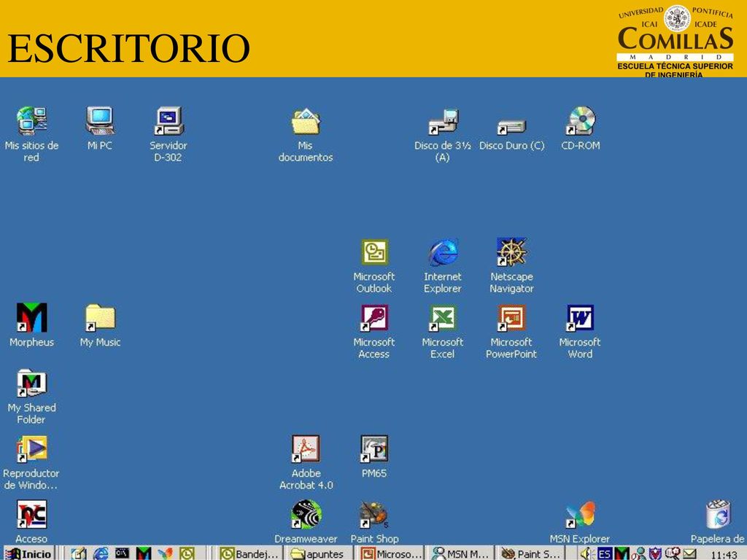Viewport: 747px width, 560px height.
Task: Click the 11:43 taskbar clock
Action: click(723, 554)
